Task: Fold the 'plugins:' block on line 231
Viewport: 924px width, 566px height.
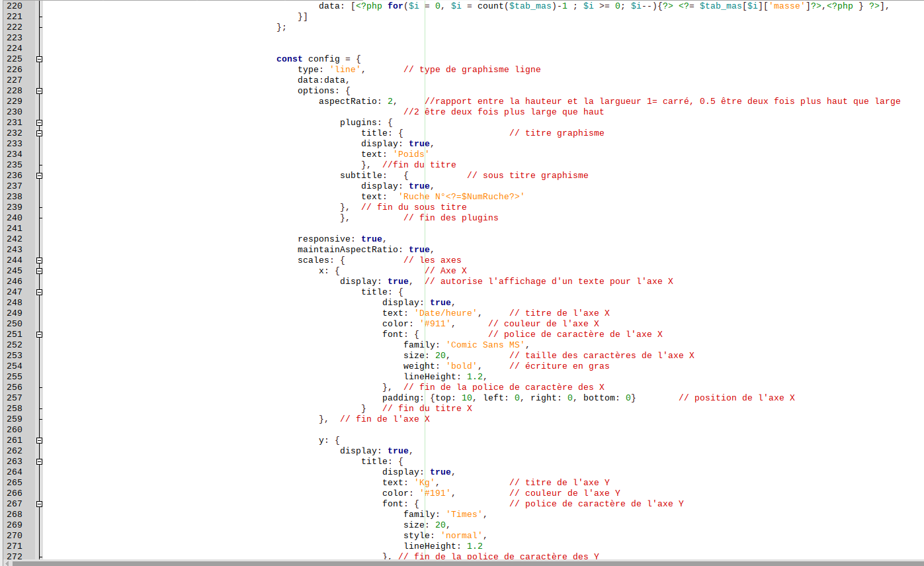Action: tap(39, 122)
